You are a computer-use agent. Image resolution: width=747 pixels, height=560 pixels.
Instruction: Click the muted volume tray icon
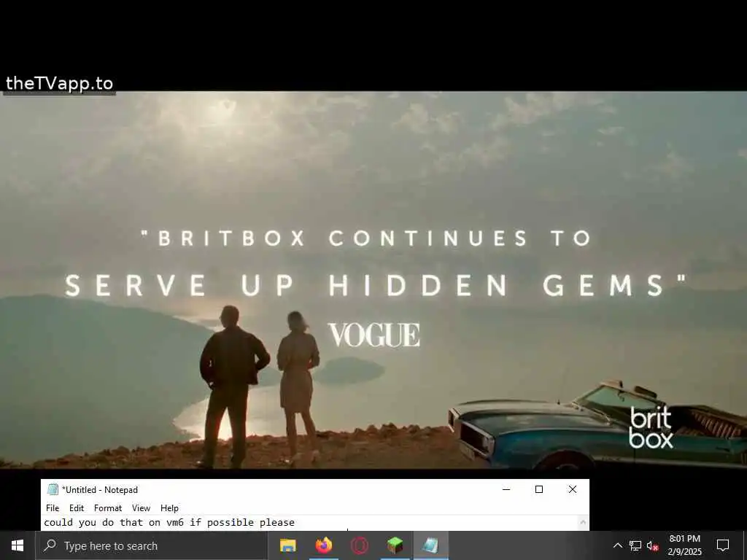tap(652, 545)
